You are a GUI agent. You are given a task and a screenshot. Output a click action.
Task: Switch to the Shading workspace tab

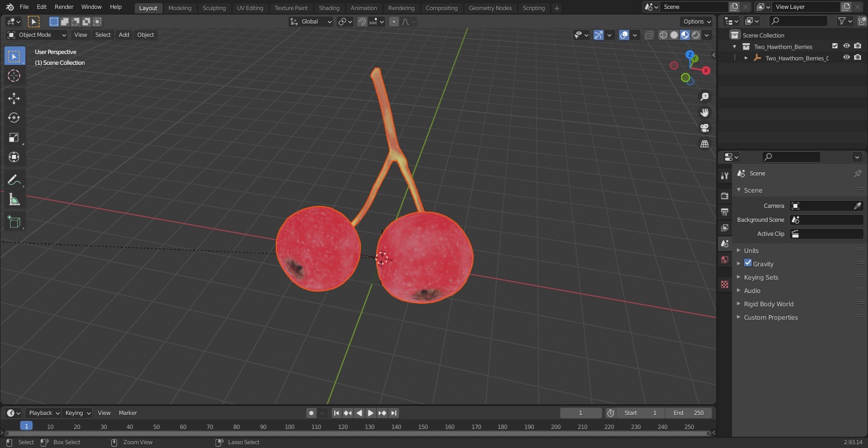click(329, 8)
